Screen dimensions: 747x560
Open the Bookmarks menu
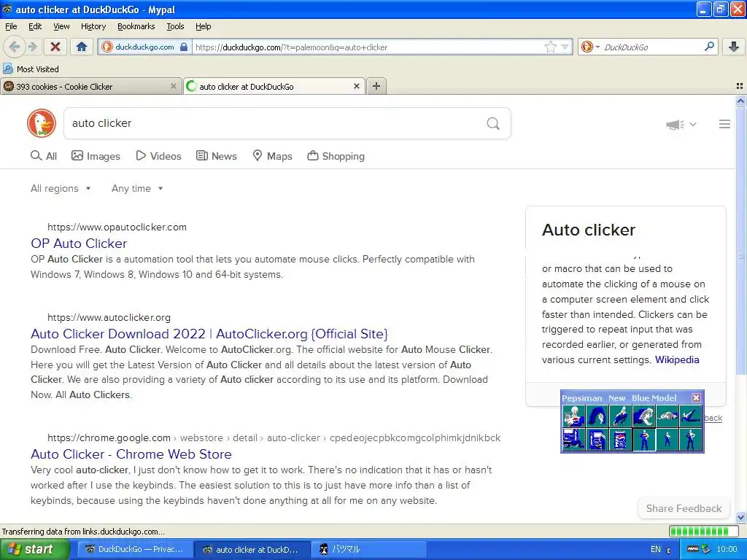(136, 26)
